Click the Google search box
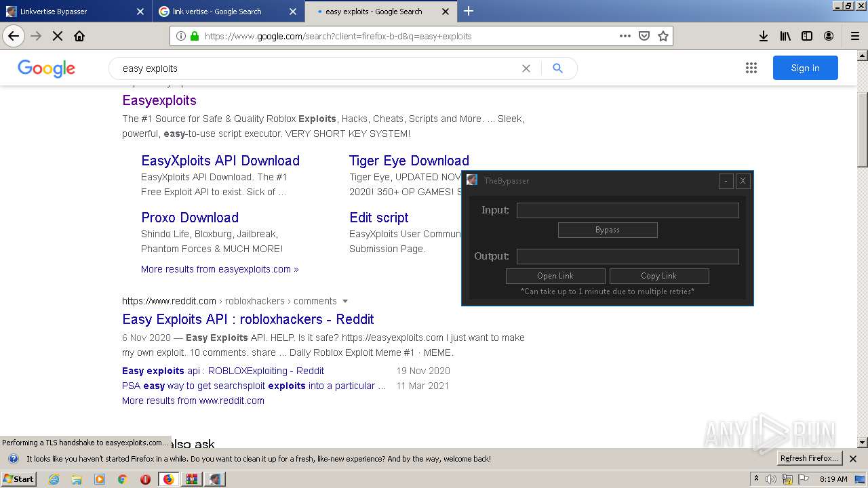This screenshot has width=868, height=488. tap(319, 68)
